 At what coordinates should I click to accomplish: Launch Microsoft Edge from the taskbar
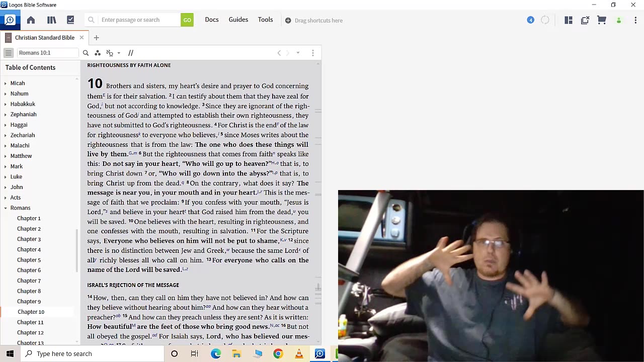pos(216,353)
